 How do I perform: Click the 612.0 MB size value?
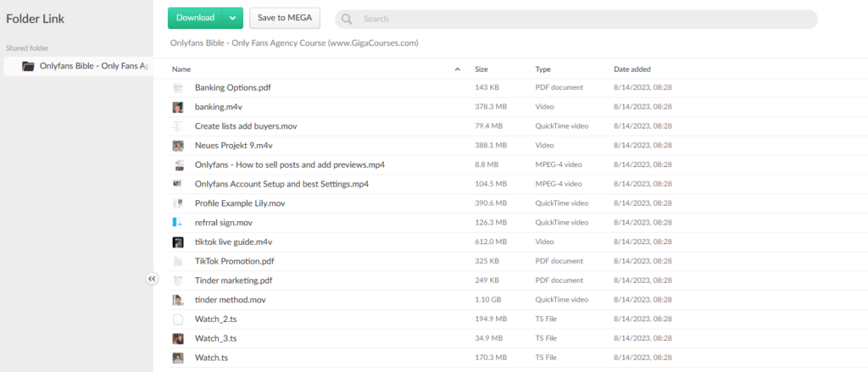pyautogui.click(x=491, y=242)
